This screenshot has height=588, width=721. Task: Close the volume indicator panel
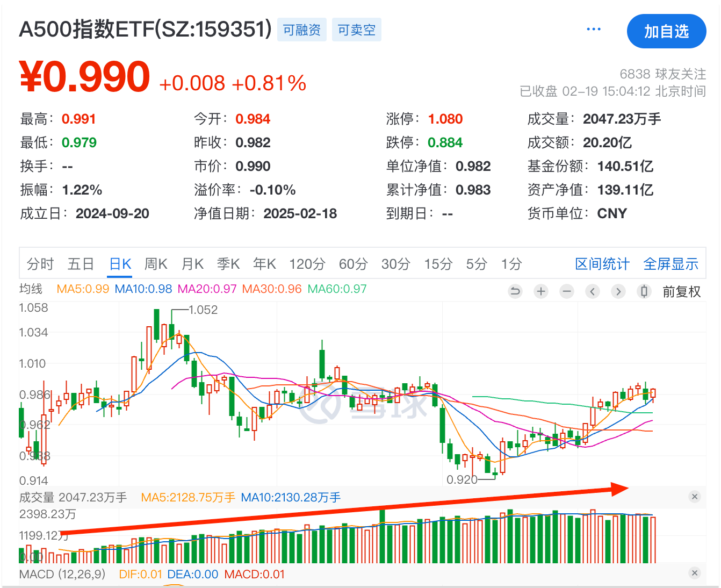pos(695,497)
